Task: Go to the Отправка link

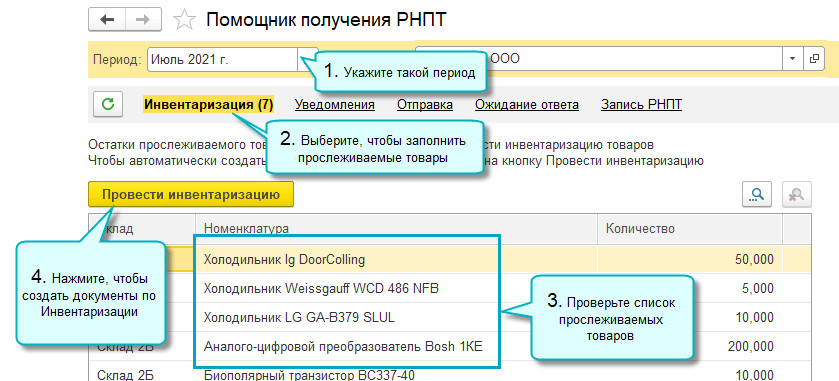Action: coord(425,104)
